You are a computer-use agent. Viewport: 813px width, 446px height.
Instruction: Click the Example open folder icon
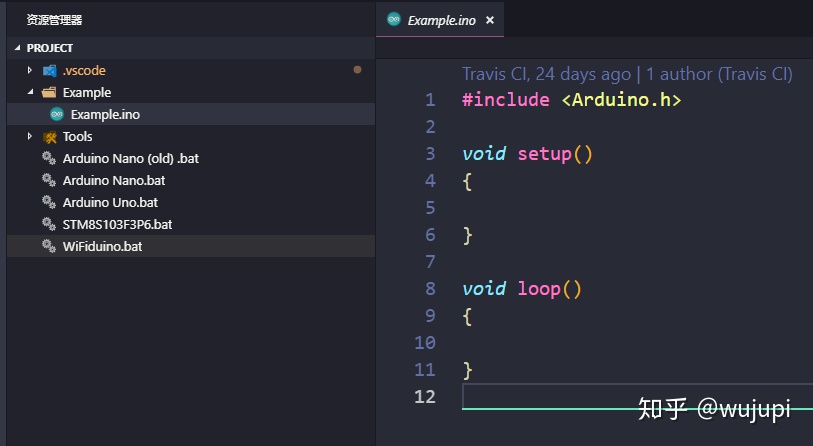(x=49, y=92)
